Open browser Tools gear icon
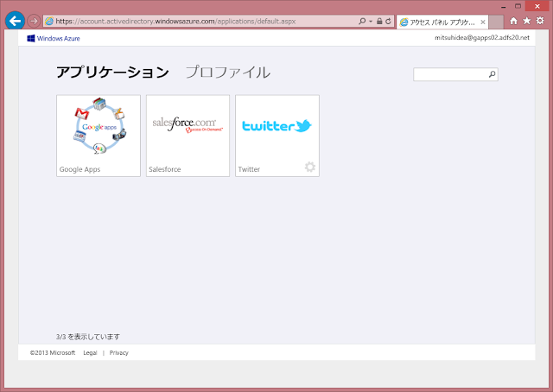This screenshot has width=553, height=392. 540,21
